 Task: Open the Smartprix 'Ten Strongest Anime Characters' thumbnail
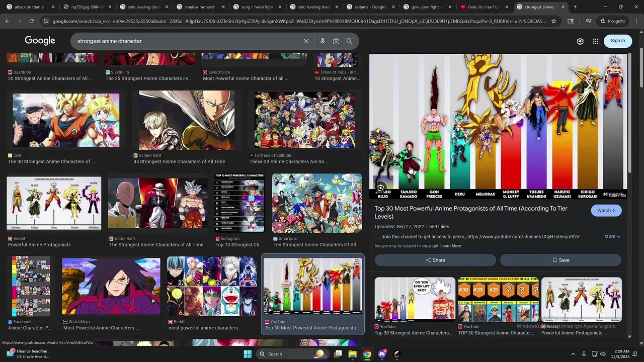pos(317,203)
